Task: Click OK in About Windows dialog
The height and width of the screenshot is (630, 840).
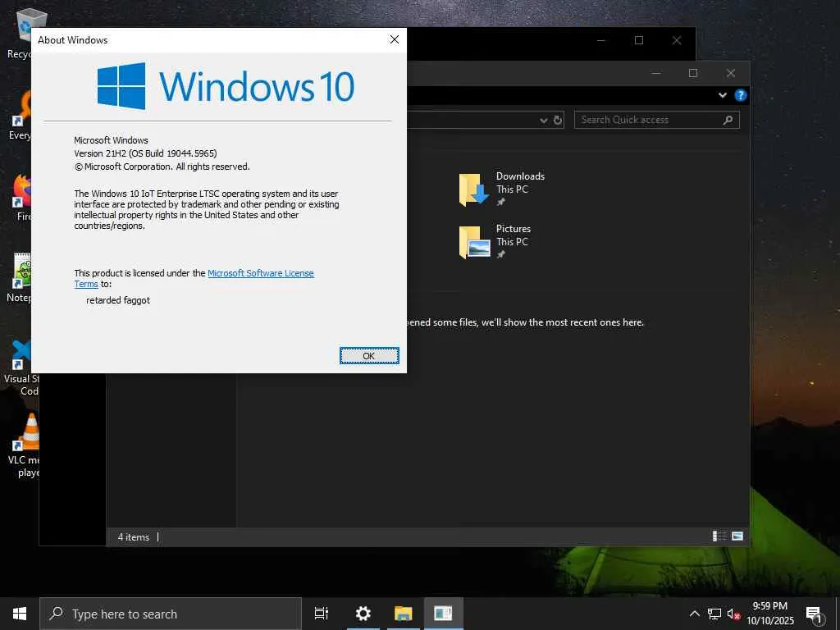Action: (x=369, y=356)
